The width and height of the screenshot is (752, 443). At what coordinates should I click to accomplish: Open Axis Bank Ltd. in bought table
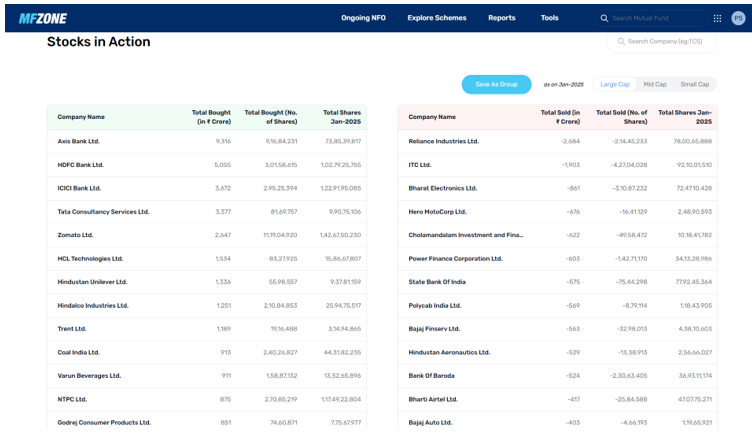(79, 141)
